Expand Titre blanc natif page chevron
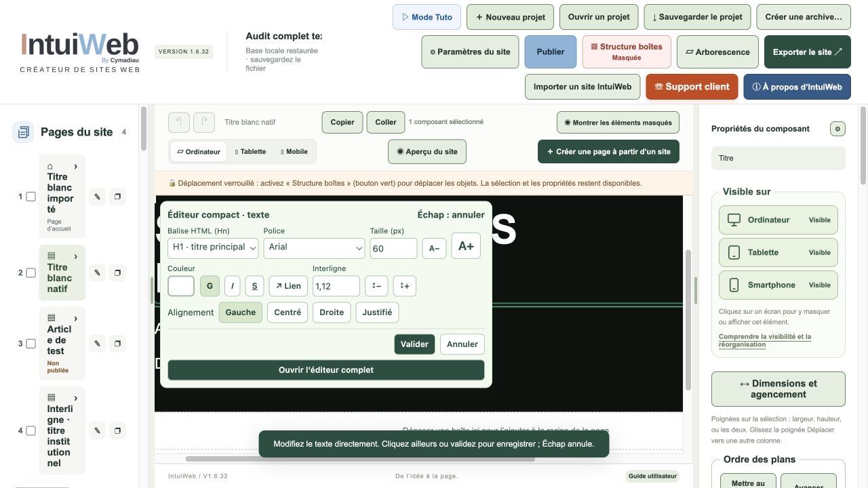 [75, 256]
